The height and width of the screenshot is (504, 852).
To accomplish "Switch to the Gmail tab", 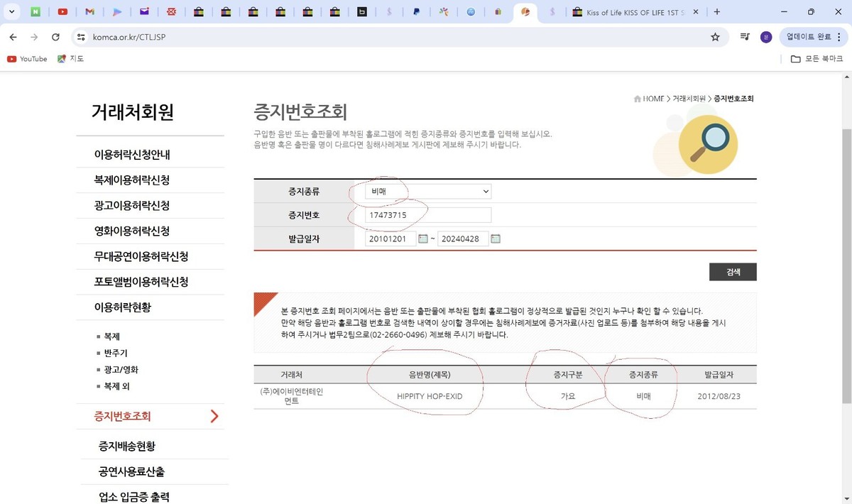I will [x=89, y=12].
